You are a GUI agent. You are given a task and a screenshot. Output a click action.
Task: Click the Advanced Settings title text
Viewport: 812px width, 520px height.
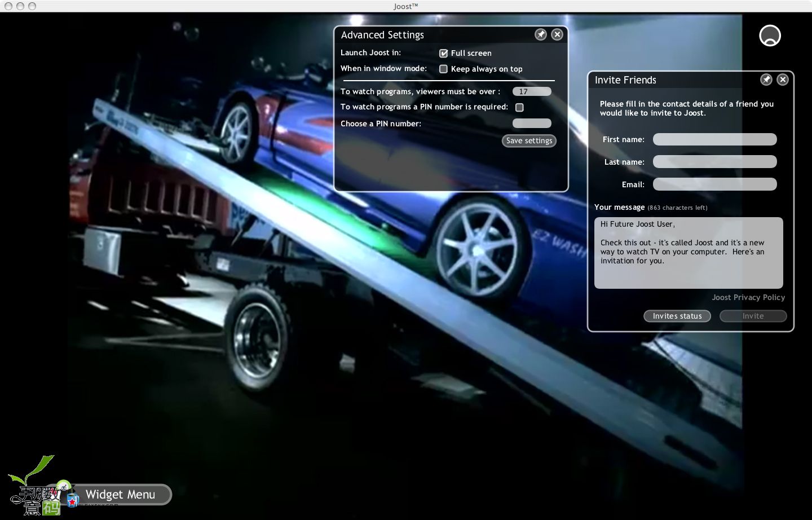coord(382,35)
